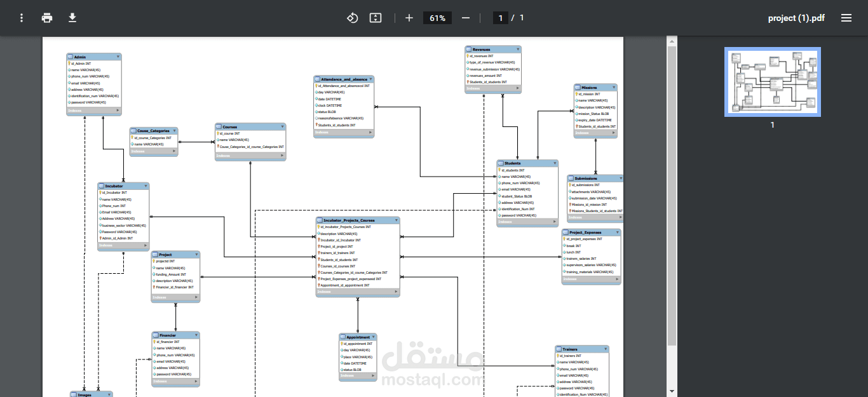Click the id_students primary key icon
Screen dimensions: 868x397
pos(499,170)
